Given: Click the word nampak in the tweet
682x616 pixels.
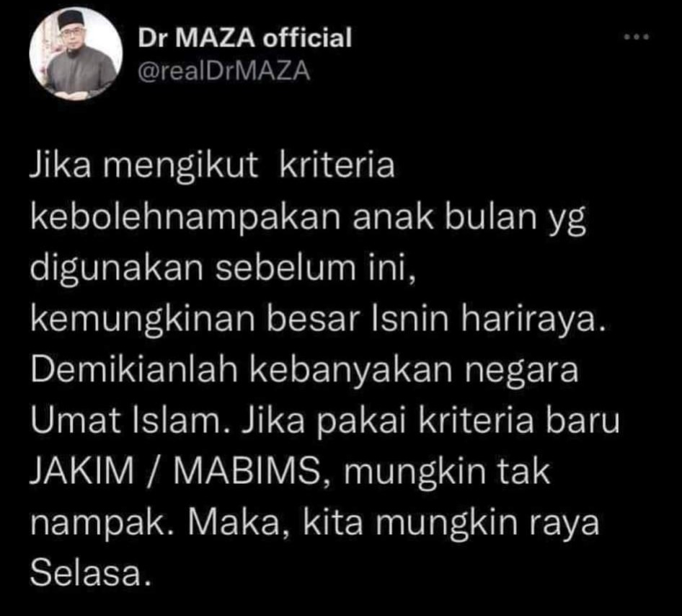Looking at the screenshot, I should coord(100,524).
